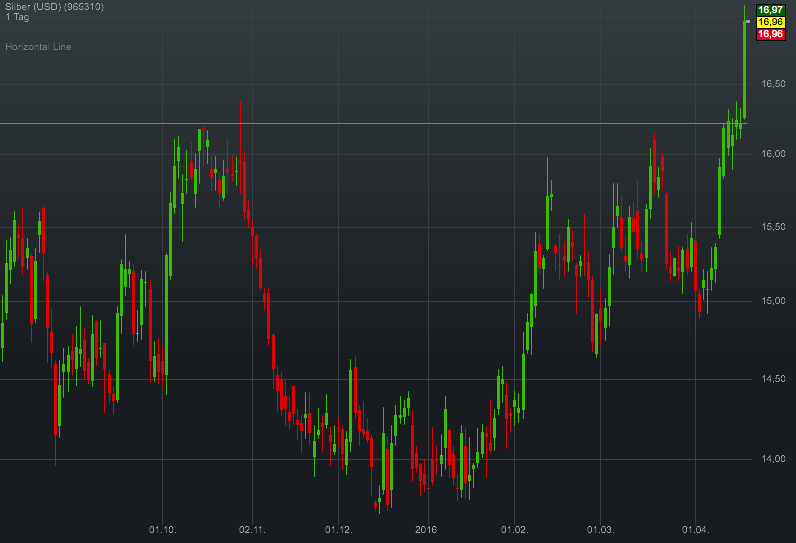Click the 02.11. date axis label
This screenshot has height=543, width=796.
pyautogui.click(x=252, y=530)
